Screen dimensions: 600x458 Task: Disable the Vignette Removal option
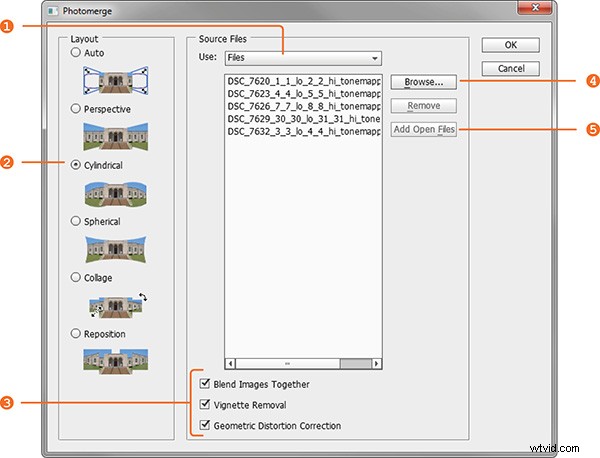tap(206, 405)
